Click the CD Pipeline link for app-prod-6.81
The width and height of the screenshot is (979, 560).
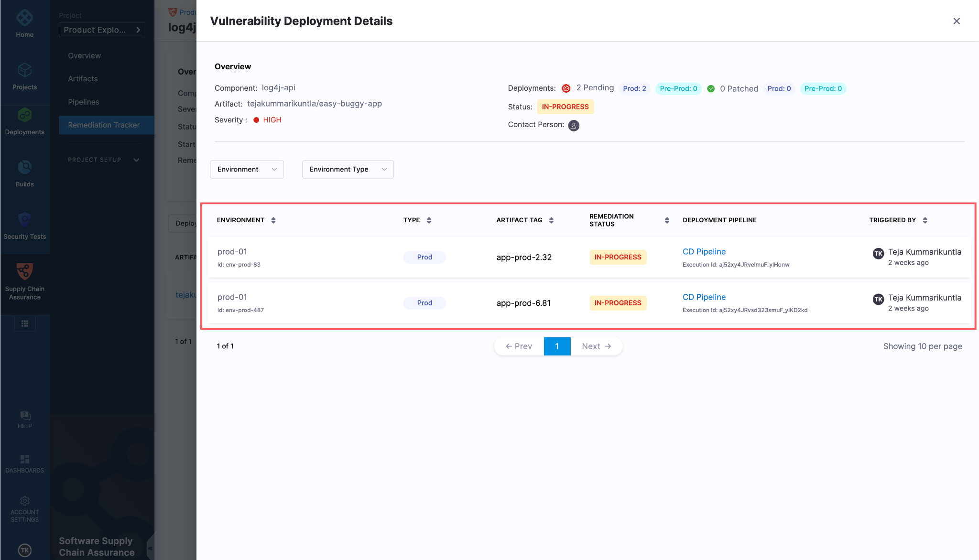703,296
